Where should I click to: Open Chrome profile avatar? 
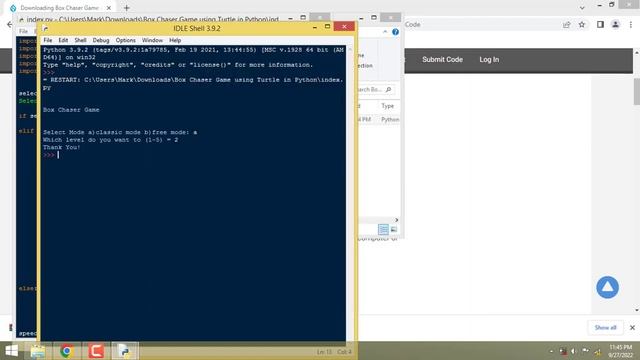pyautogui.click(x=616, y=25)
